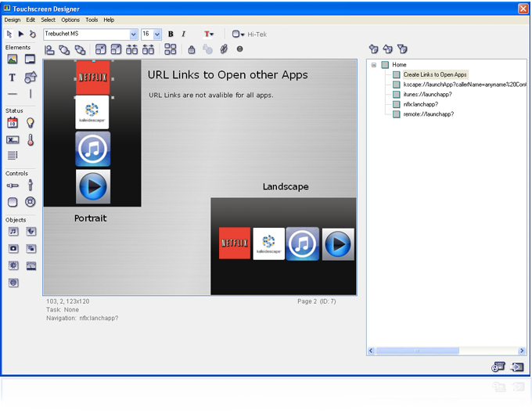Toggle italic text formatting

pyautogui.click(x=184, y=34)
